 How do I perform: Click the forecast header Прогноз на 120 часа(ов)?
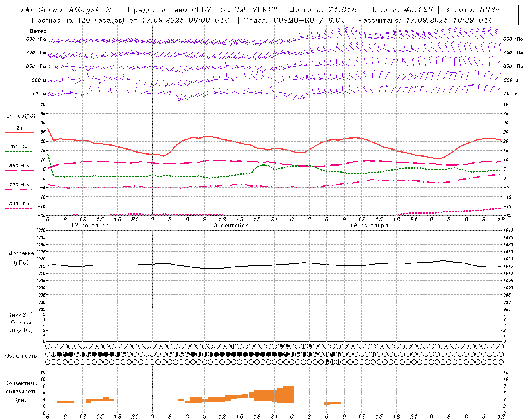[79, 20]
